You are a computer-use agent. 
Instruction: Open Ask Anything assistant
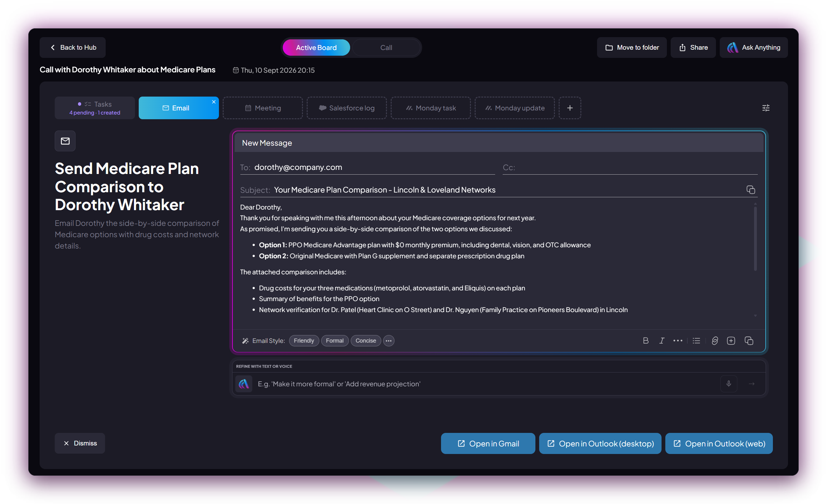pyautogui.click(x=753, y=47)
